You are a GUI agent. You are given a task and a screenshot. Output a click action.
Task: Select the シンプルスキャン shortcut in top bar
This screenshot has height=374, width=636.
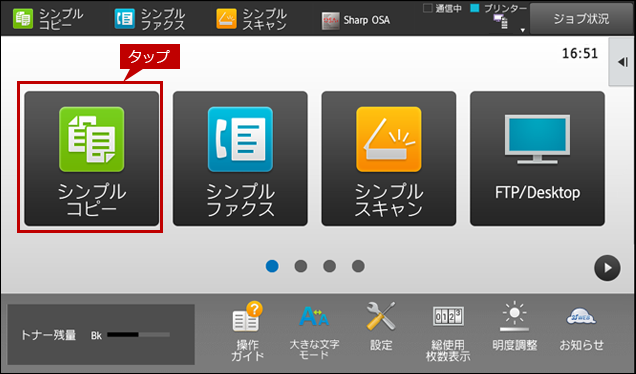tap(251, 19)
